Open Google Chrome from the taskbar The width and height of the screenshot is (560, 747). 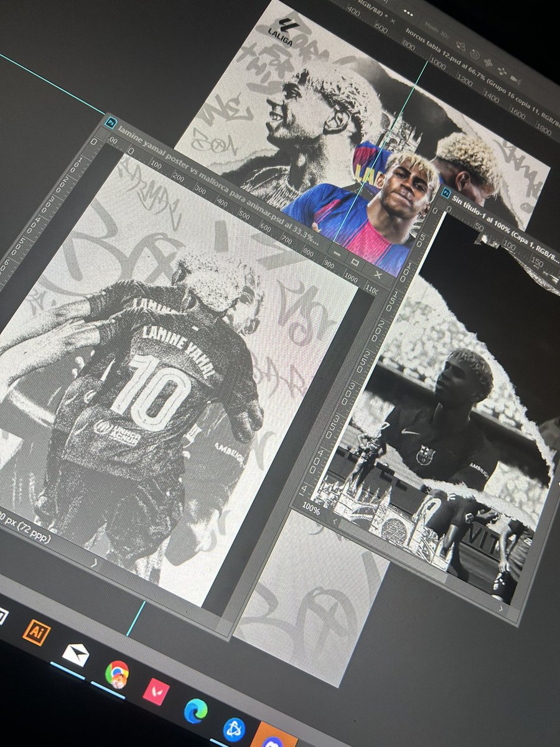(x=116, y=674)
